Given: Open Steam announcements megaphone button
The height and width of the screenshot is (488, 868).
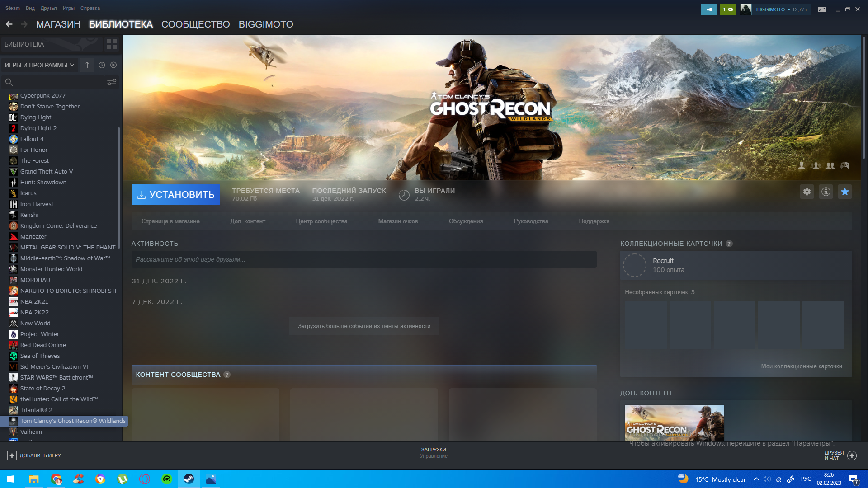Looking at the screenshot, I should pyautogui.click(x=709, y=9).
